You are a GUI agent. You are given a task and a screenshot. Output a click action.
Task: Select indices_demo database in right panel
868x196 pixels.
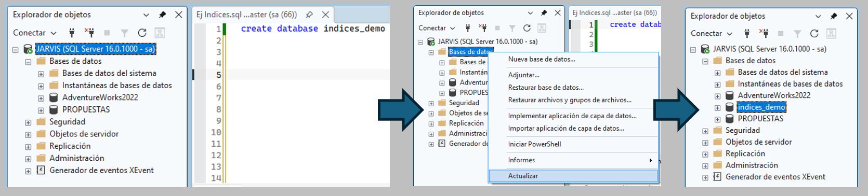[761, 107]
